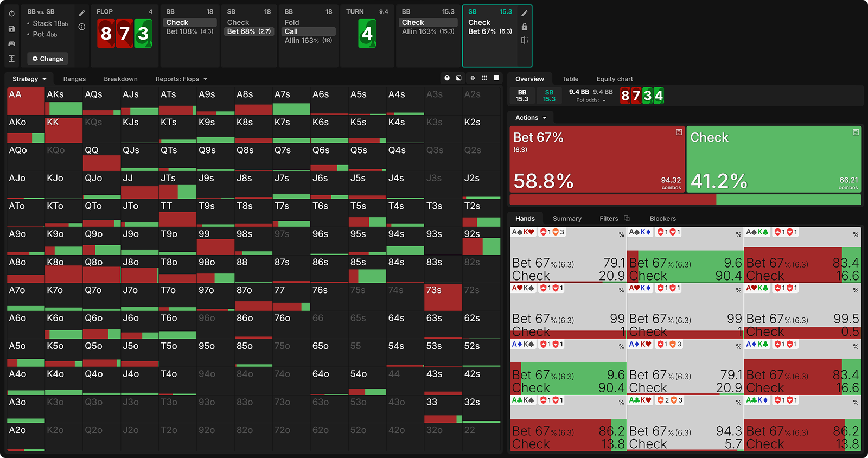Toggle the solid square full-cell view

coord(496,78)
